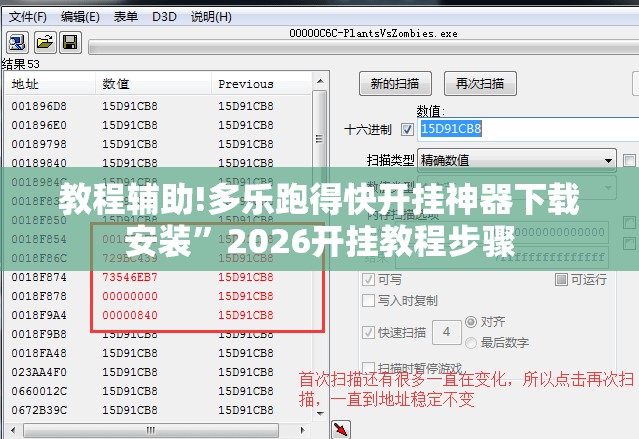639x439 pixels.
Task: Click red value 73546EB7
Action: point(130,277)
